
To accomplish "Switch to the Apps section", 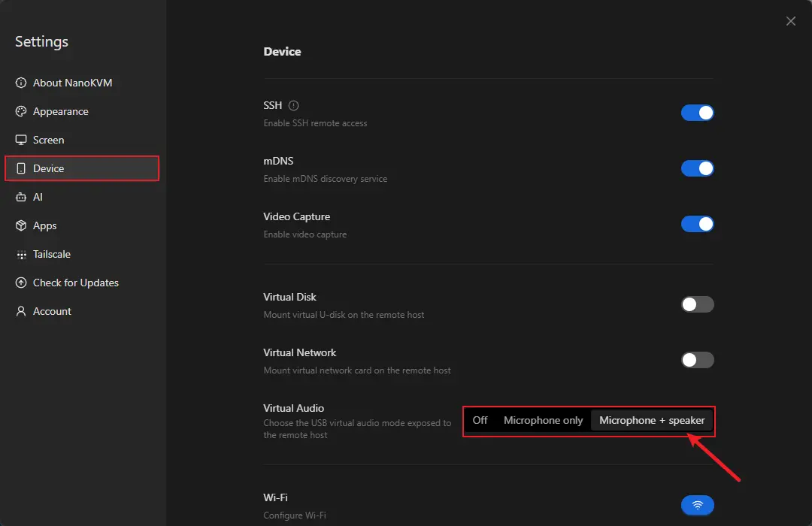I will point(82,225).
